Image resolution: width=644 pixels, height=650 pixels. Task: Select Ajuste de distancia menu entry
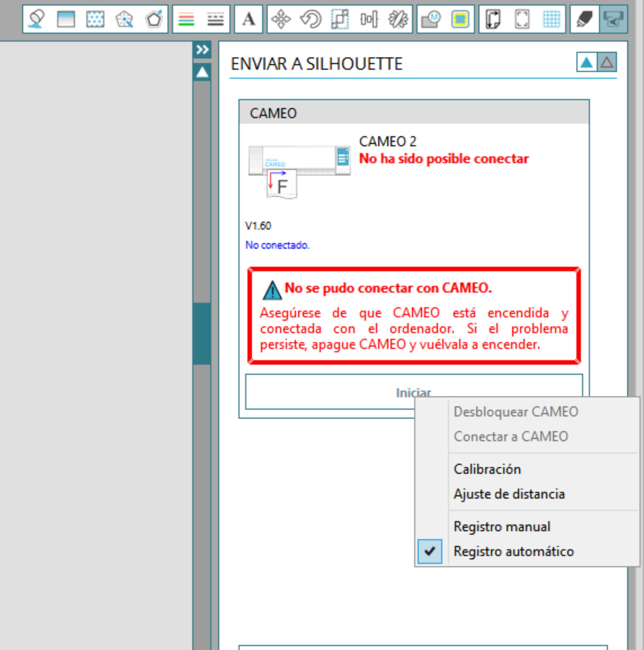pos(509,494)
